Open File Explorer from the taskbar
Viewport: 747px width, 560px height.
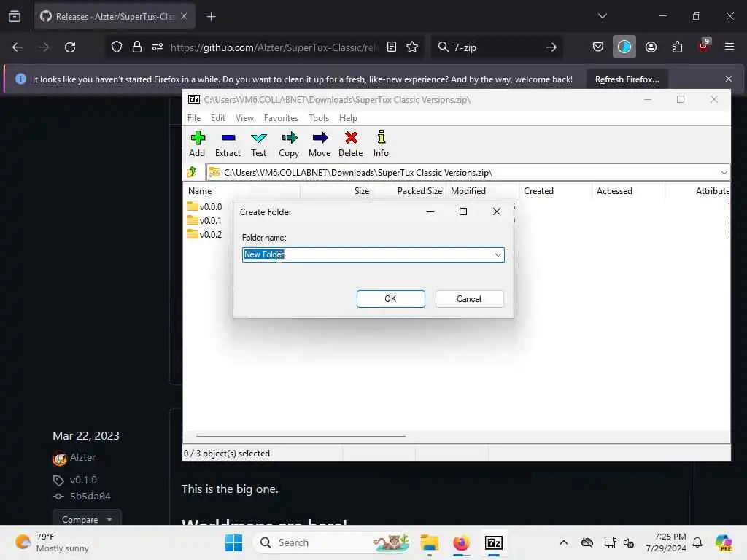point(429,542)
